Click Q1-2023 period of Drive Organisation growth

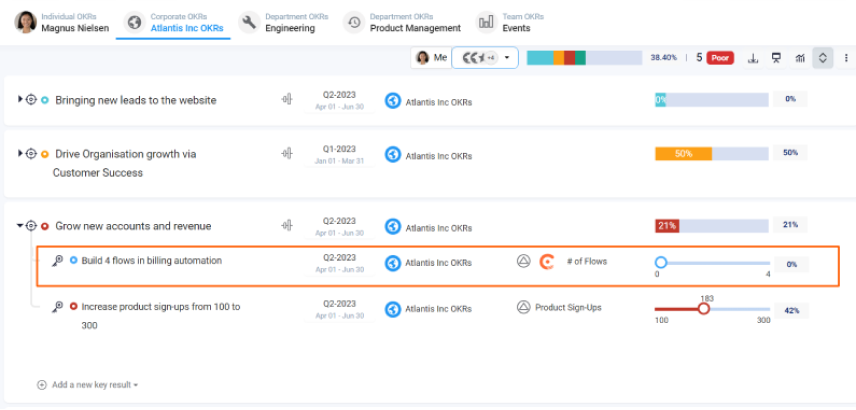339,155
